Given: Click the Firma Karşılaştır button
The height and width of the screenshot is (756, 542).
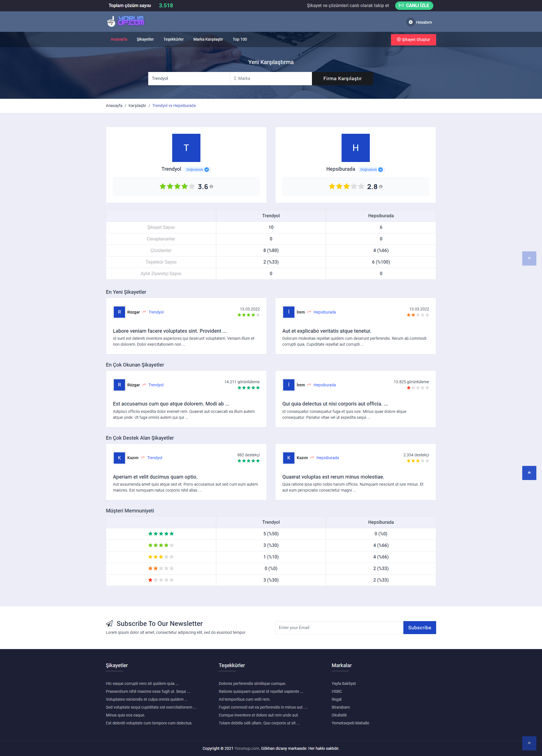Looking at the screenshot, I should pos(342,79).
